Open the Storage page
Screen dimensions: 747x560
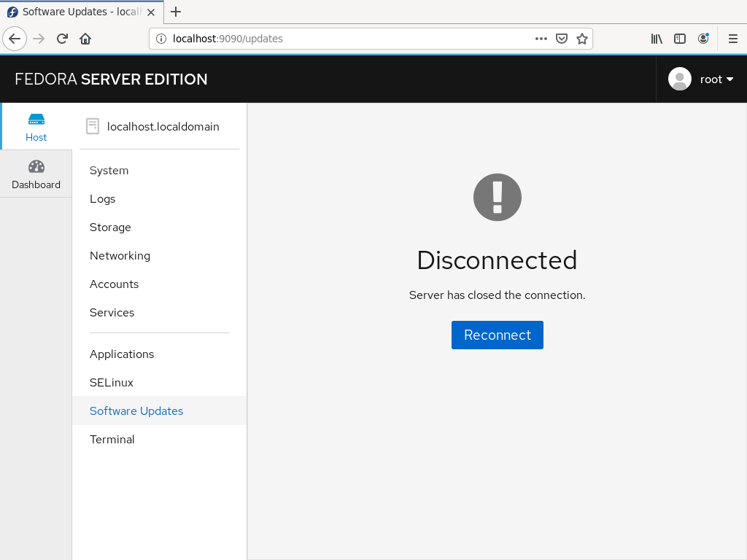(110, 227)
